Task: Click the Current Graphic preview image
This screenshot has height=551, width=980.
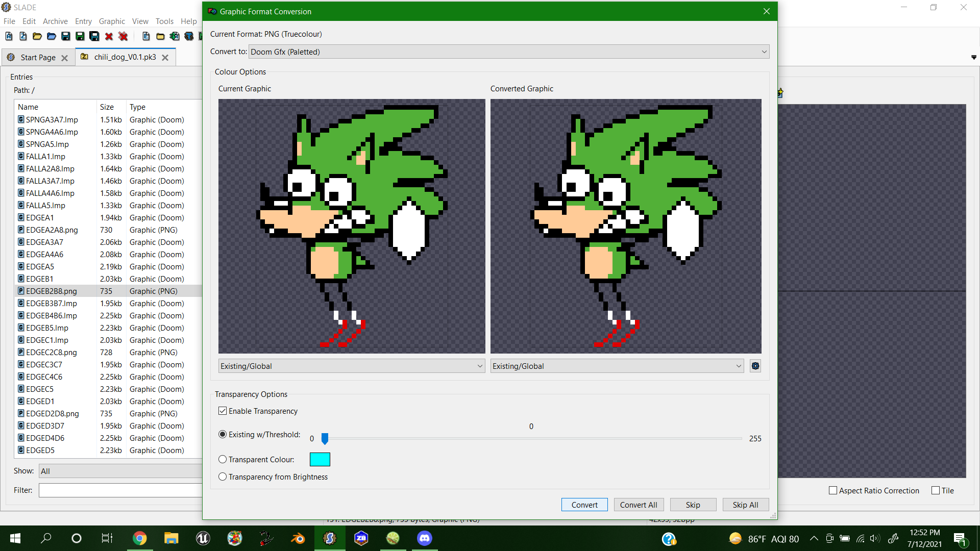Action: [352, 226]
